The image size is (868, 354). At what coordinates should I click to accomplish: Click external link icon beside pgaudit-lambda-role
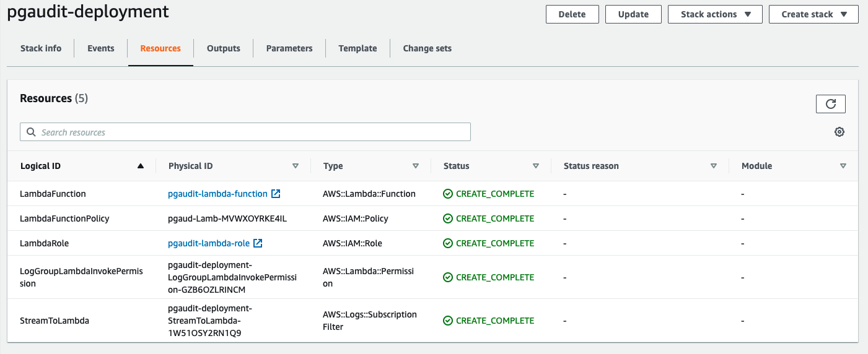[258, 243]
